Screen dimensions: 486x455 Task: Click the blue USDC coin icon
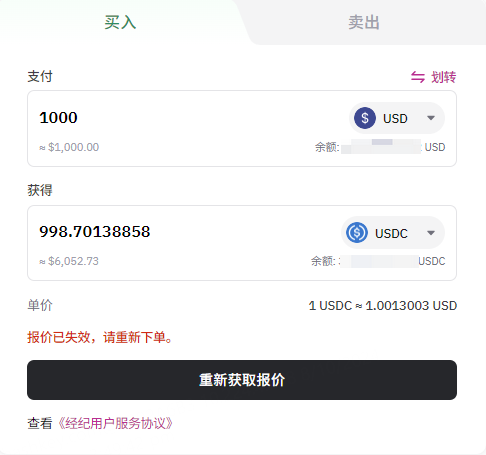point(357,233)
